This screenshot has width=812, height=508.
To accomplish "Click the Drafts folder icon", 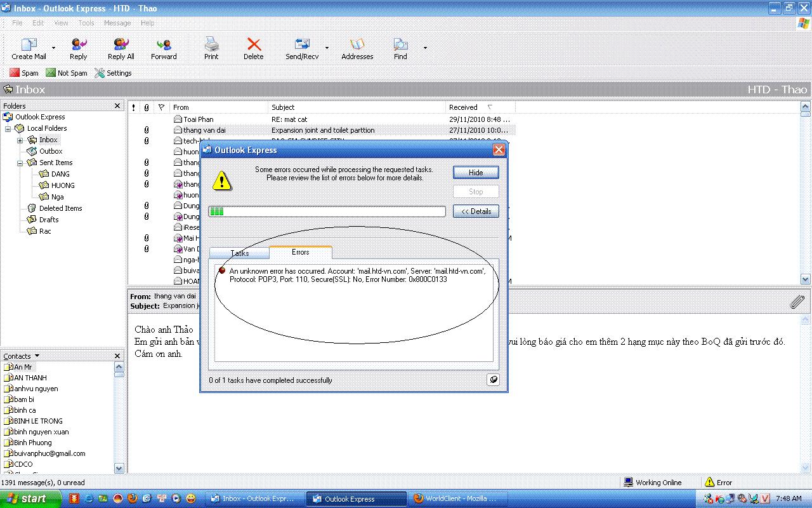I will 32,220.
